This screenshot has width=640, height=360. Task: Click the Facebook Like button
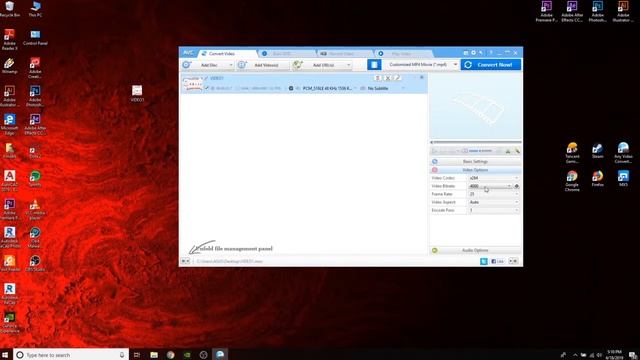pos(497,261)
